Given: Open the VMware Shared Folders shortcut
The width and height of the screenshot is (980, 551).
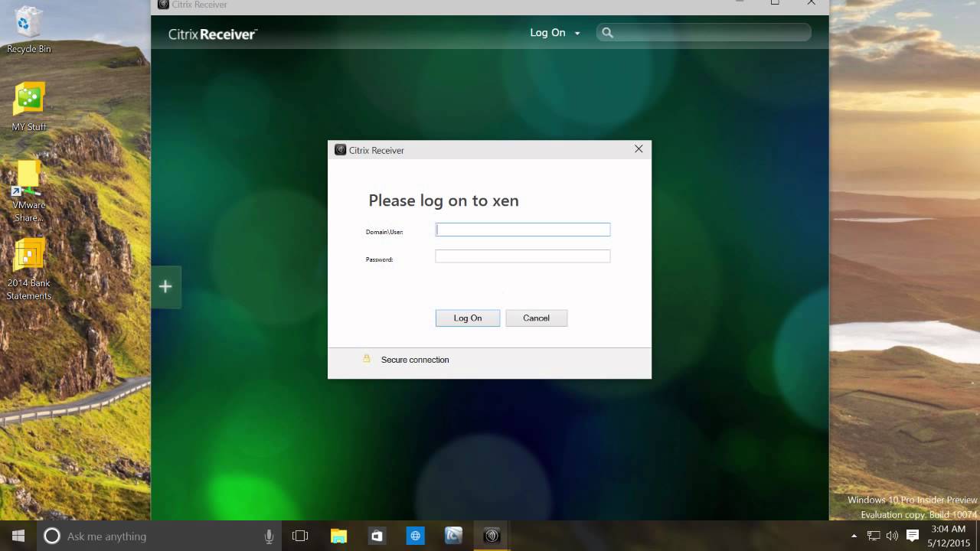Looking at the screenshot, I should coord(29,191).
